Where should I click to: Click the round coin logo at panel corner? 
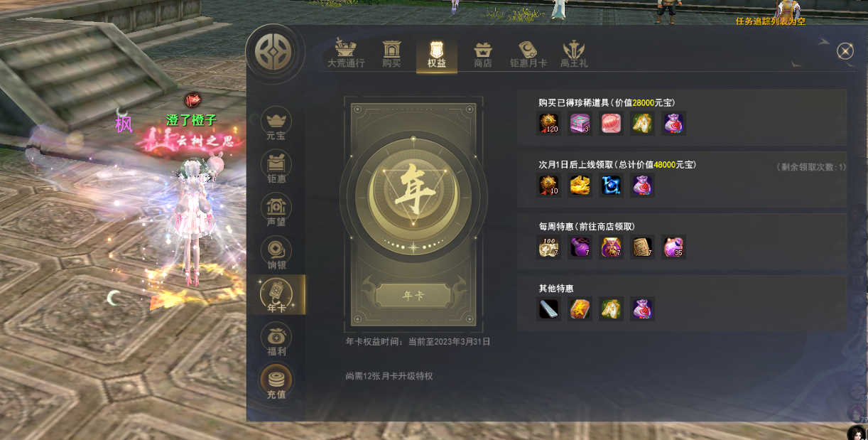point(276,55)
